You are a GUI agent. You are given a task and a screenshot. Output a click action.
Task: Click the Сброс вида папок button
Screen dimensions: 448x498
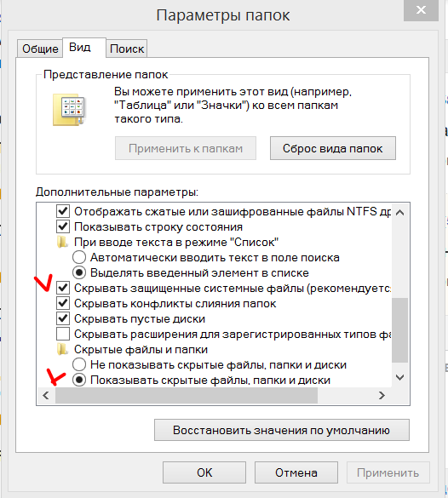coord(333,148)
